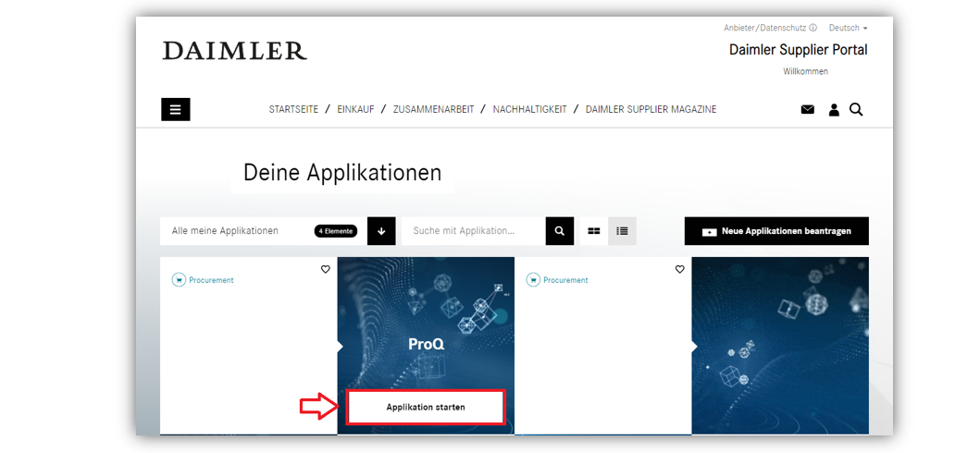Open the EINKAUF menu
This screenshot has width=980, height=453.
(355, 109)
